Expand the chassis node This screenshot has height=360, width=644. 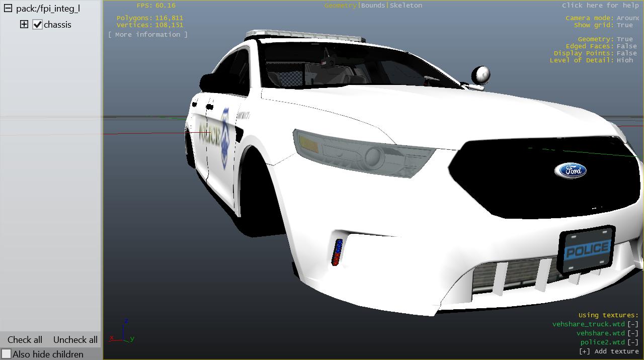tap(24, 24)
